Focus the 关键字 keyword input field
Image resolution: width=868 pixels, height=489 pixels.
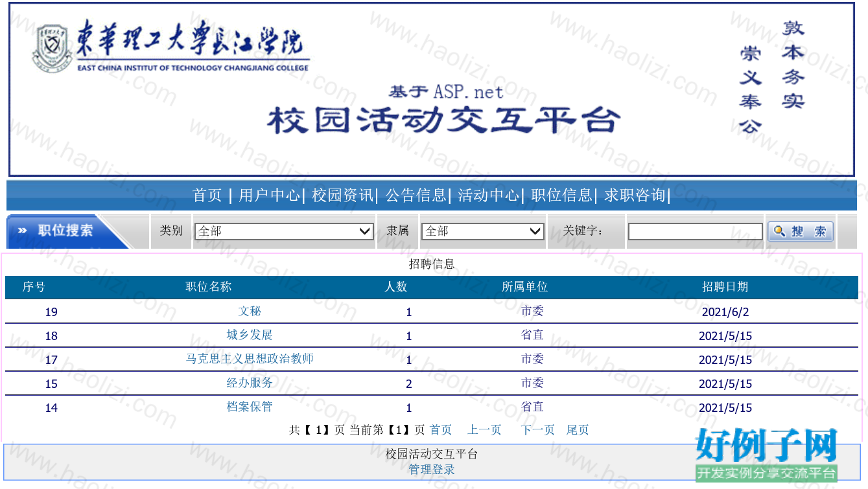[696, 231]
